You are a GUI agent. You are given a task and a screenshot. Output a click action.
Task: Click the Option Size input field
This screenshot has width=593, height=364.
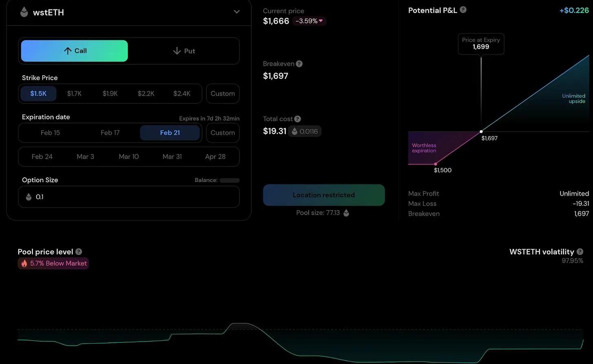pos(129,197)
